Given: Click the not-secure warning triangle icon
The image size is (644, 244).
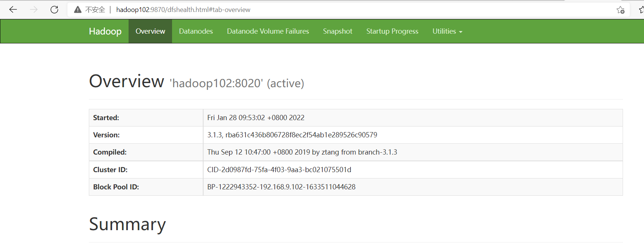Looking at the screenshot, I should coord(78,10).
